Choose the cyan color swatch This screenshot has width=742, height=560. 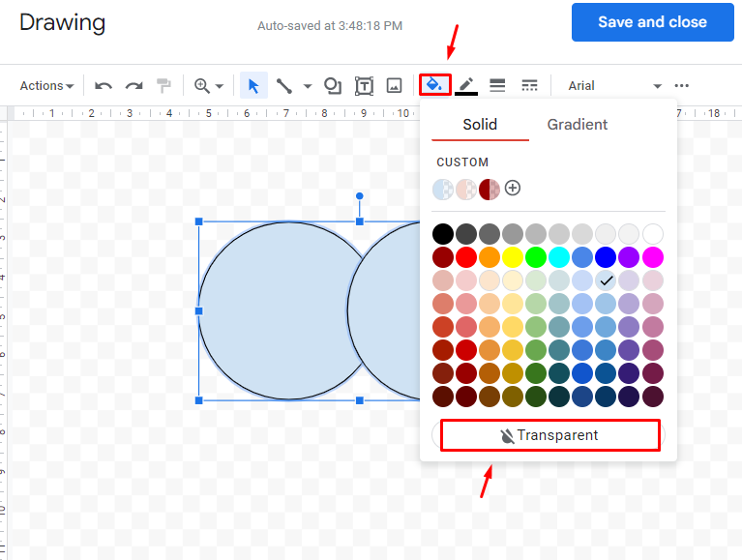559,257
